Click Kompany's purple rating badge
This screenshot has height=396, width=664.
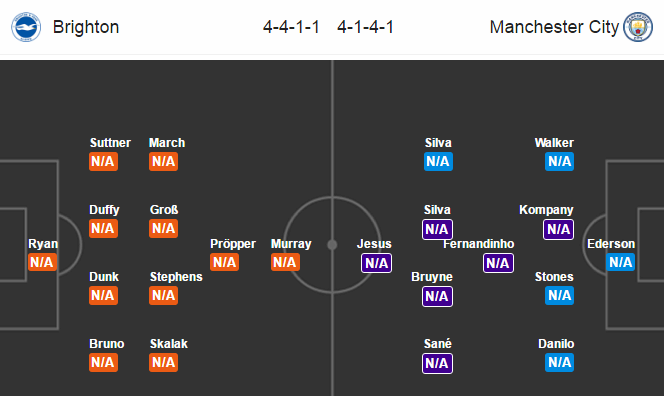559,229
